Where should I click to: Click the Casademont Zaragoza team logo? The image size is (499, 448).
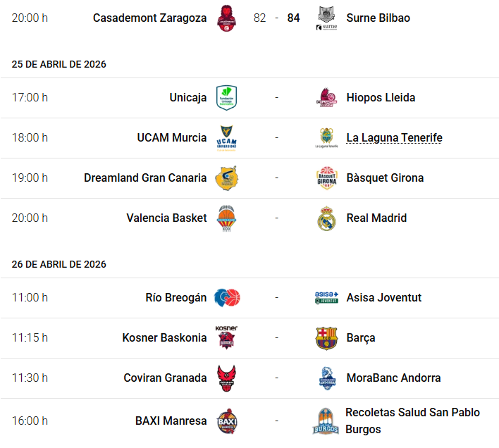(x=227, y=18)
